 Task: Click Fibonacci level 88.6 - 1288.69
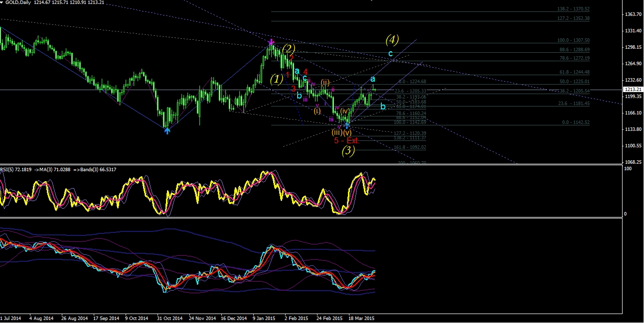574,50
